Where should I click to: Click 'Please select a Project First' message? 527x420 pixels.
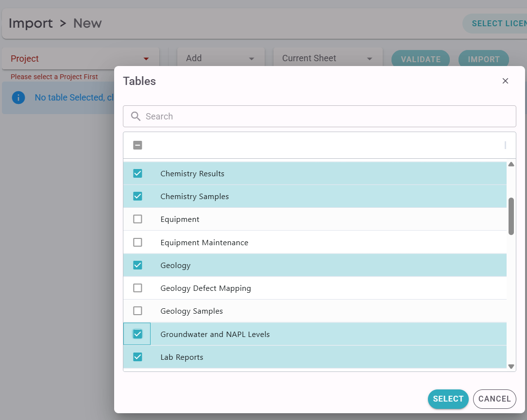click(x=54, y=77)
